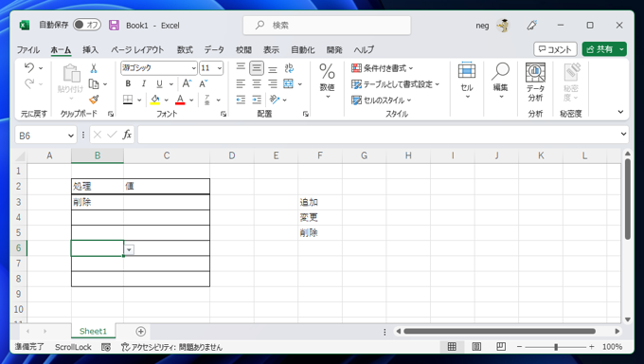Toggle Underline formatting
644x364 pixels.
tap(159, 84)
